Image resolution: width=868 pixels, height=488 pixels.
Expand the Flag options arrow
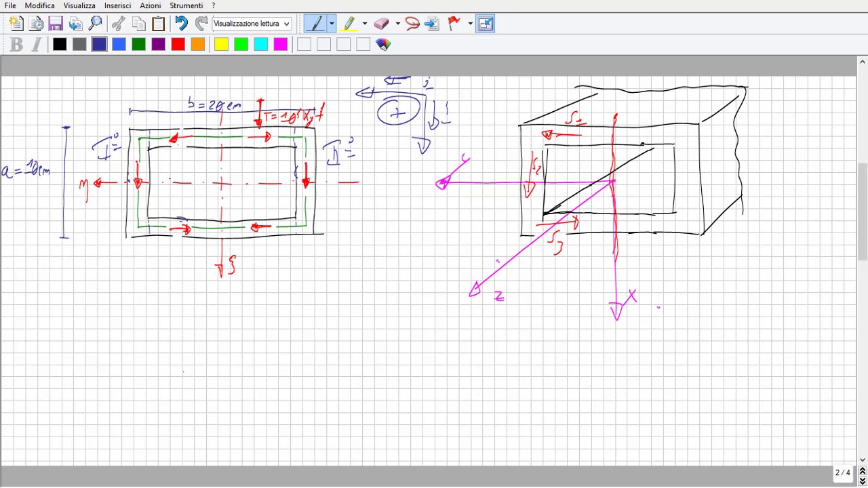point(470,24)
